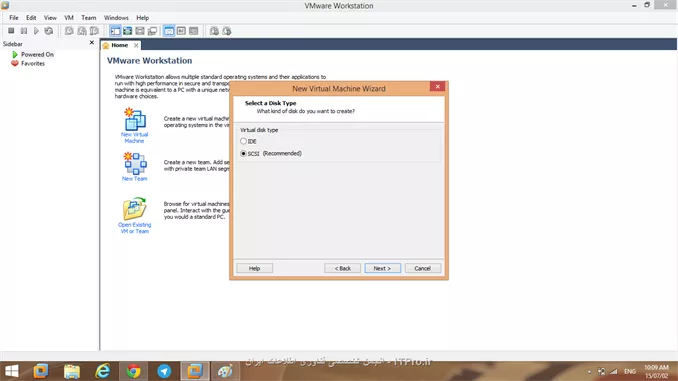
Task: Open Google Chrome from the taskbar
Action: 133,371
